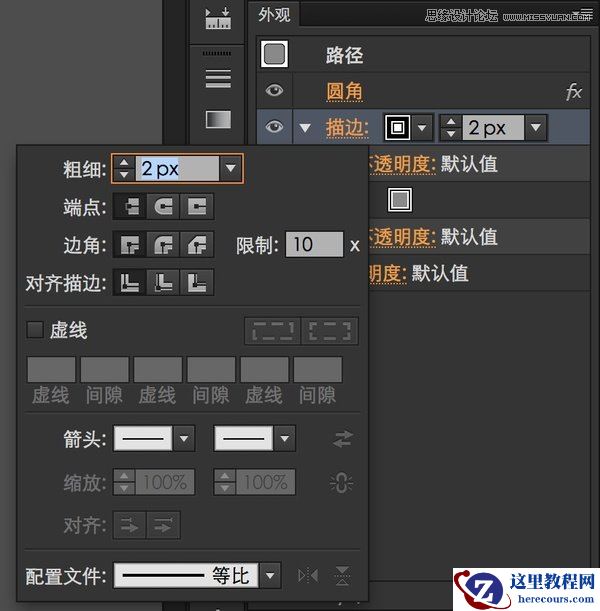Screen dimensions: 600x611
Task: Select the 路径 row label
Action: (344, 55)
